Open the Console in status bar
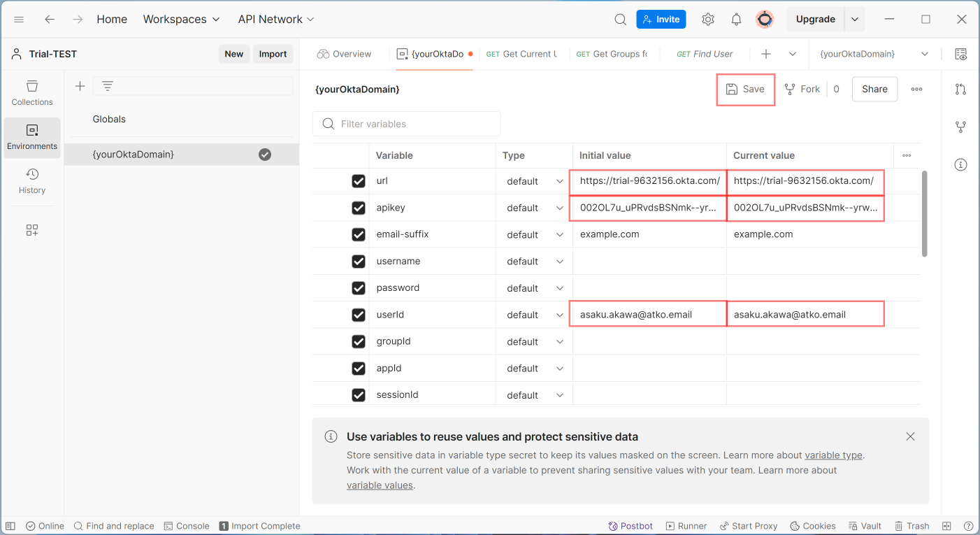Screen dimensions: 980x535 pos(187,526)
